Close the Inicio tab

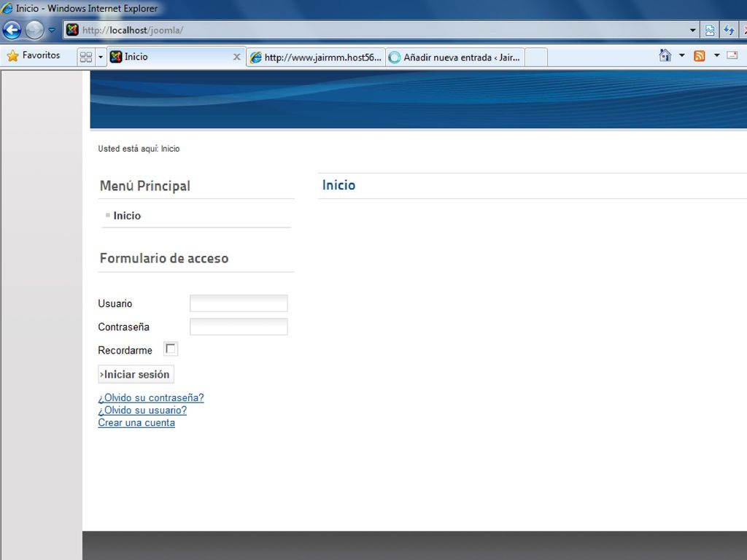point(237,57)
